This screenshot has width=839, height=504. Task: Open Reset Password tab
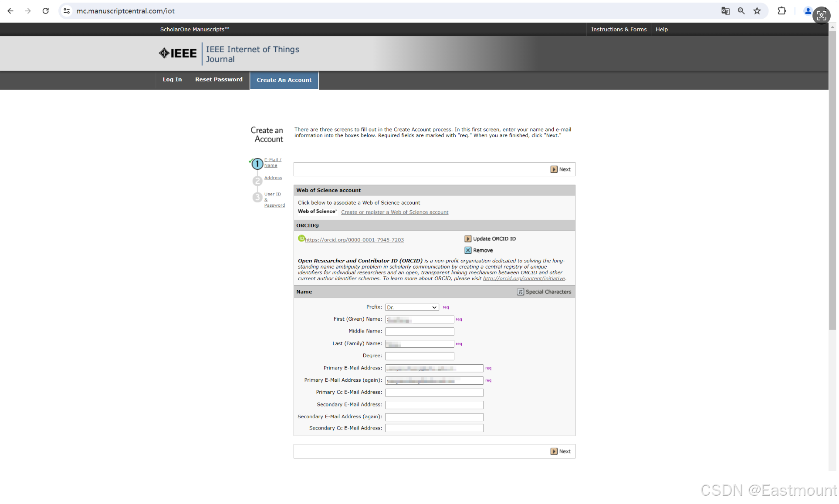point(219,80)
